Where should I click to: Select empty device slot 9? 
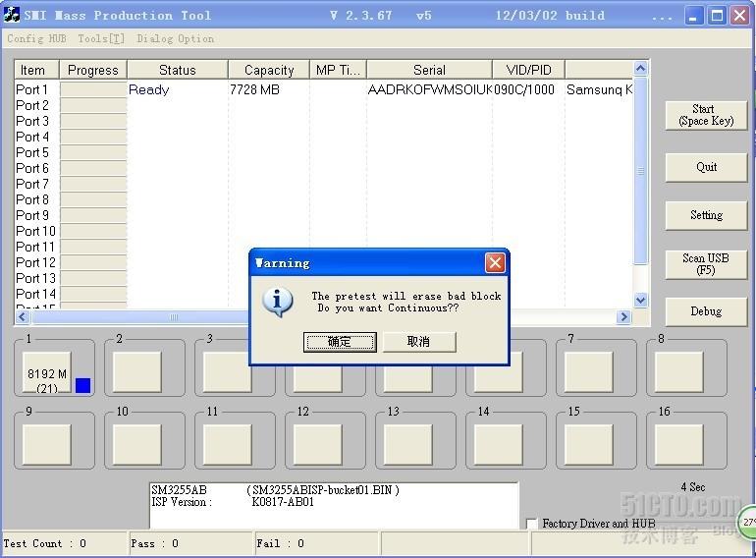coord(47,444)
